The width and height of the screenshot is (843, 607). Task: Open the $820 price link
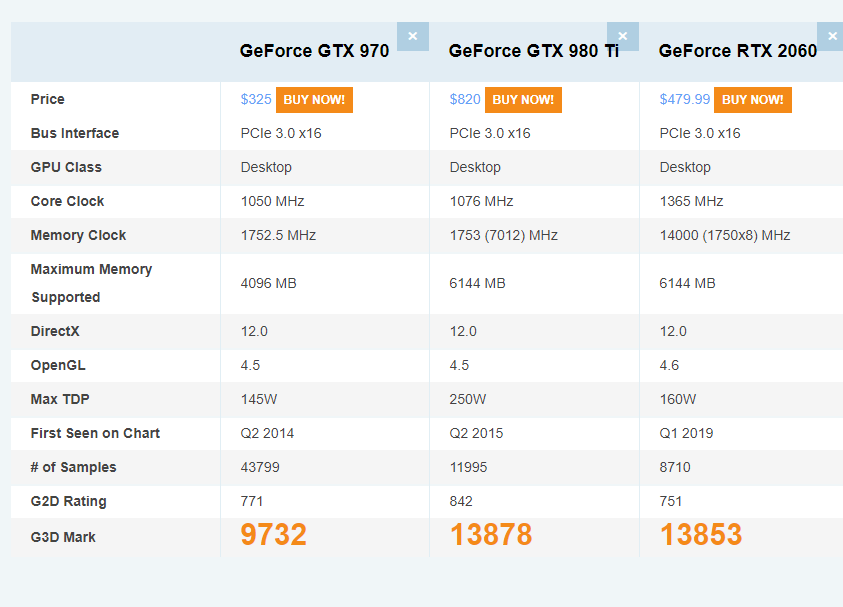[465, 100]
